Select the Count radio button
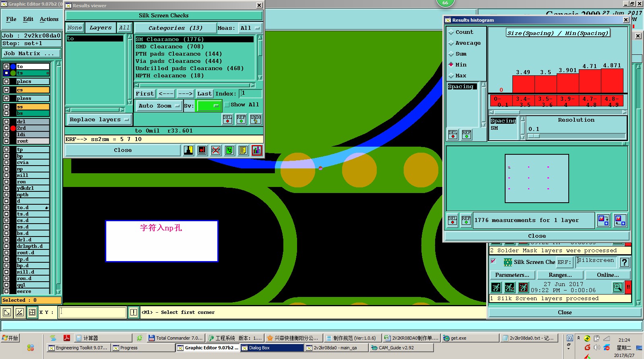This screenshot has height=359, width=644. pos(451,32)
